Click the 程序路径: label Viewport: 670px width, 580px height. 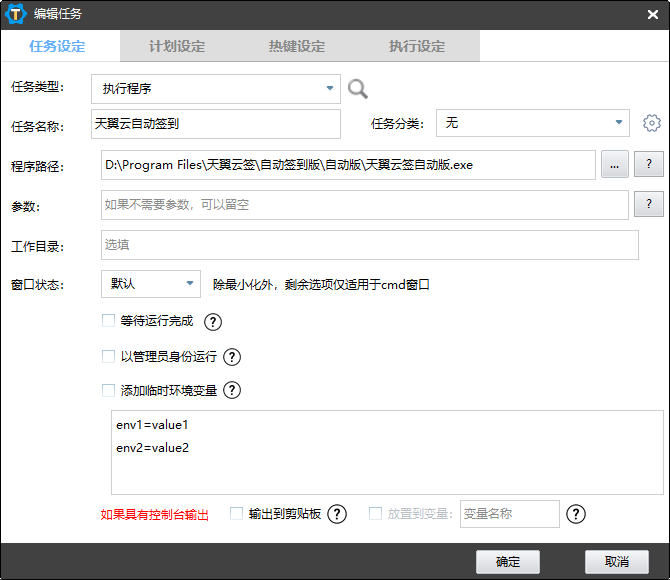(38, 166)
